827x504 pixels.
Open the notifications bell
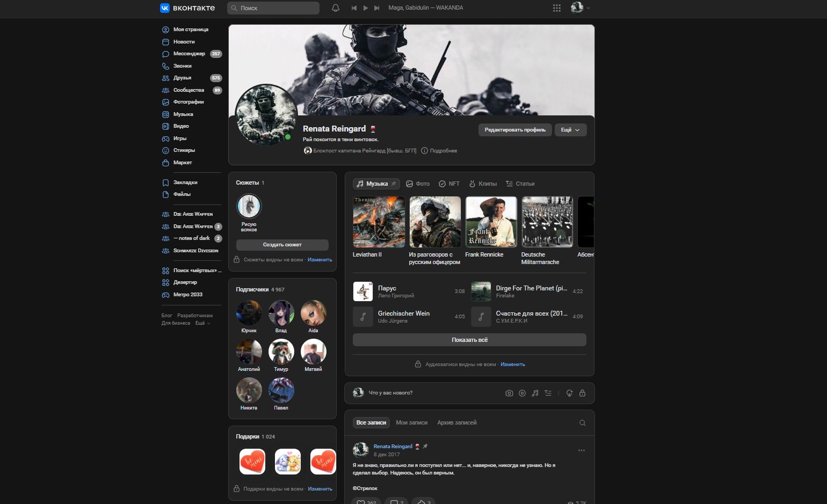click(x=336, y=8)
